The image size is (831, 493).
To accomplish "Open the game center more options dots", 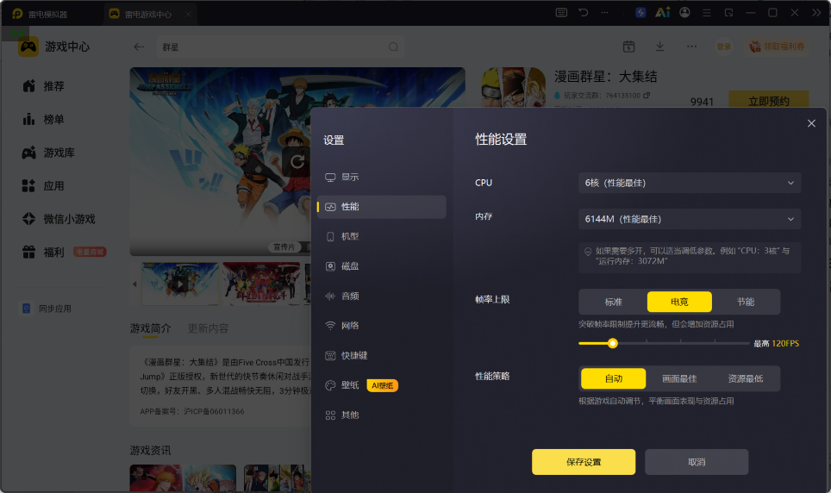I will (x=692, y=47).
